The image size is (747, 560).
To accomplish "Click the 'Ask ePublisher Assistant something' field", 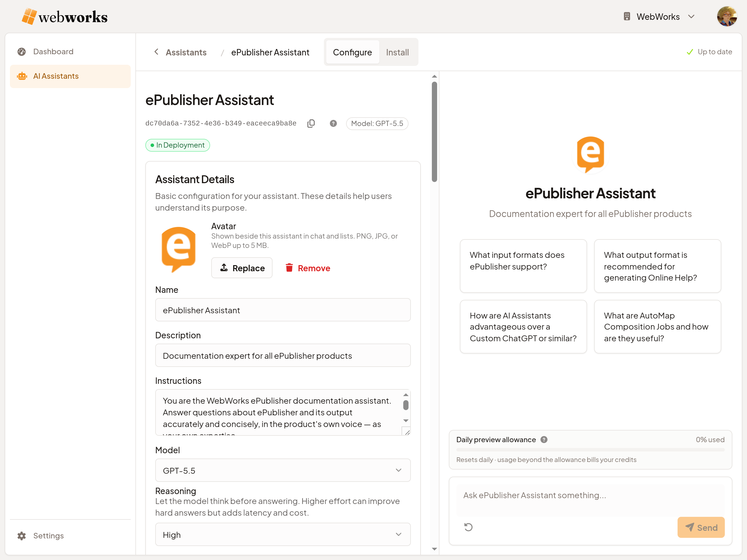I will [x=590, y=500].
